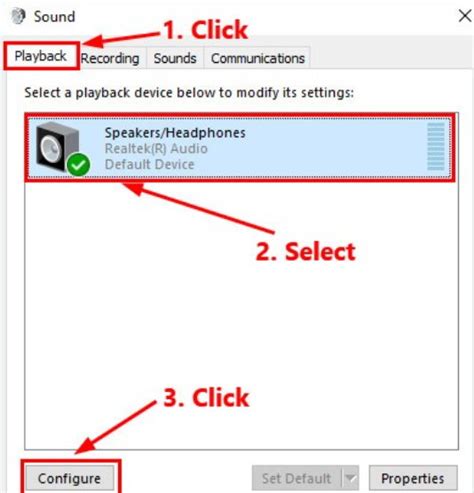This screenshot has width=474, height=493.
Task: Click the Default Device status text
Action: coord(149,164)
